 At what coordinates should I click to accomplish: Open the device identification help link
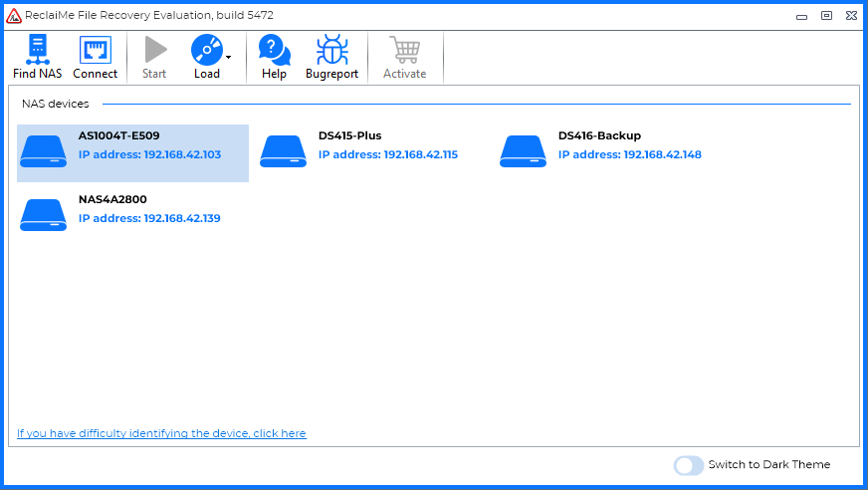(x=161, y=433)
